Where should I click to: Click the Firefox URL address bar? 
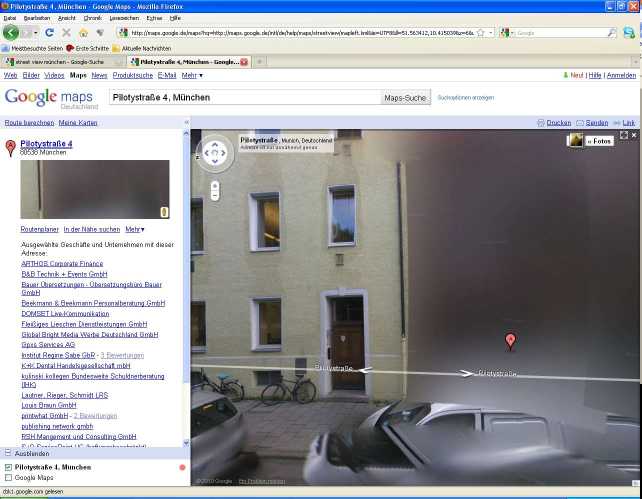(302, 33)
